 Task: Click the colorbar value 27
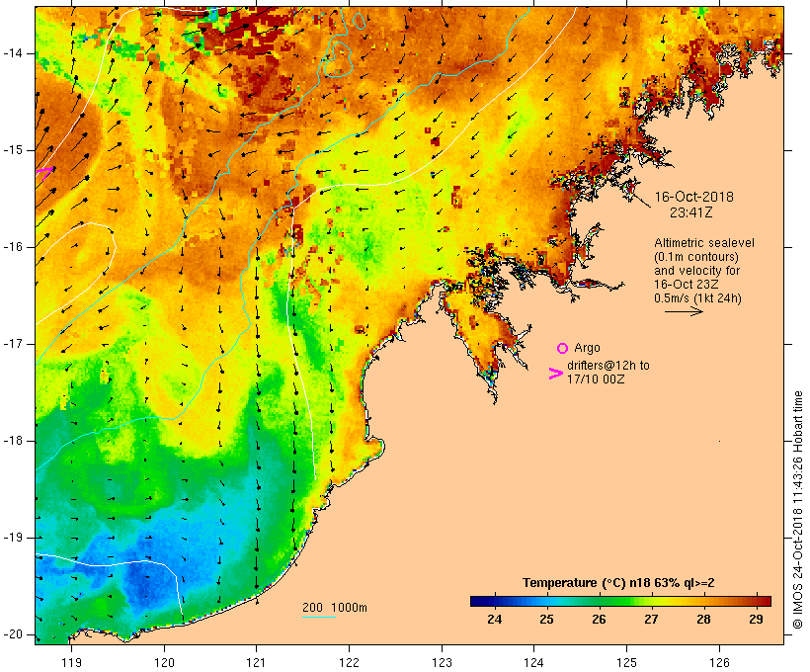(x=651, y=619)
